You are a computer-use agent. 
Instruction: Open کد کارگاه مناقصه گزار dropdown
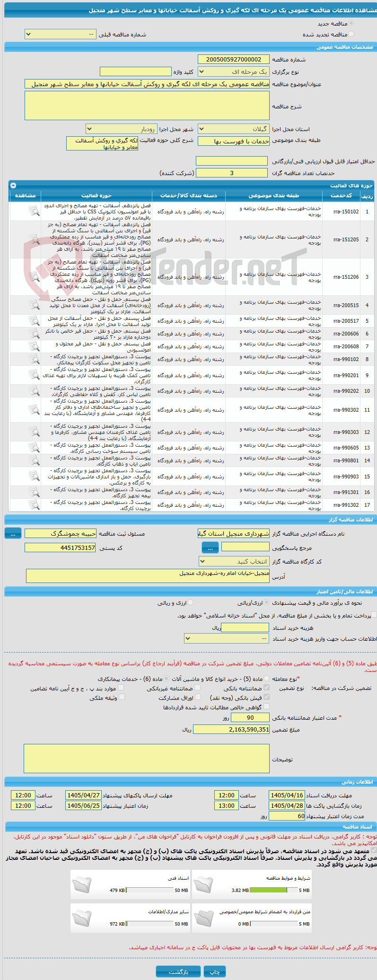click(234, 561)
